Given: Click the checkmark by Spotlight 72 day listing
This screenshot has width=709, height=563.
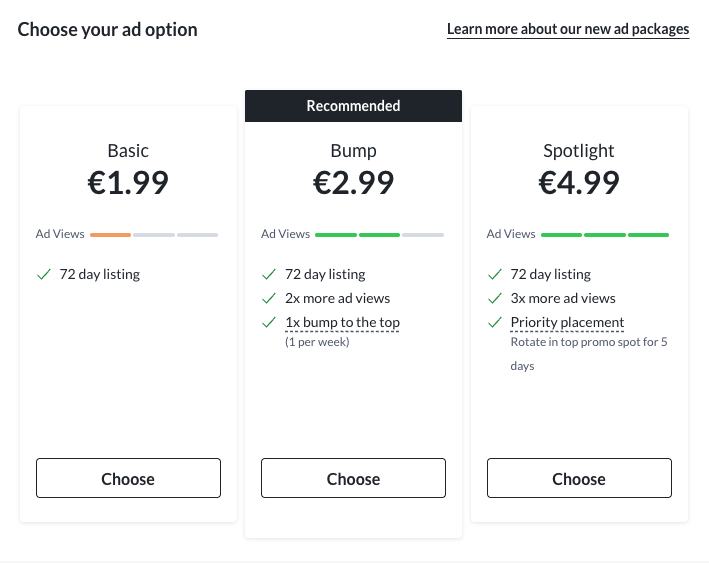Looking at the screenshot, I should click(494, 274).
